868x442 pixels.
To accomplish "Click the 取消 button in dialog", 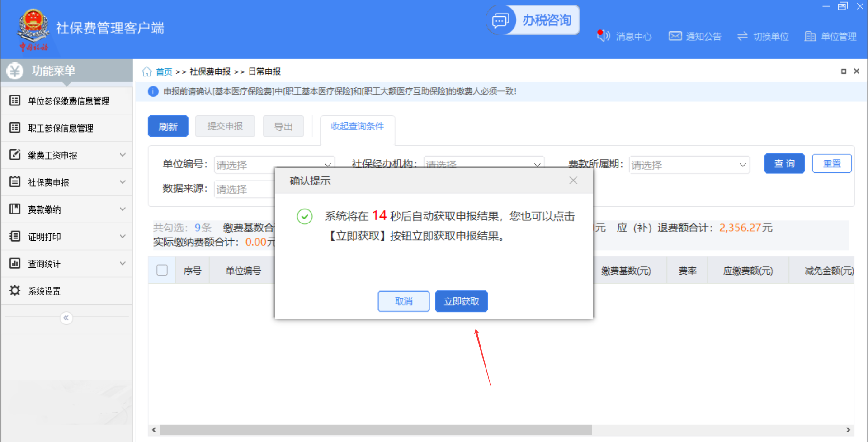I will point(403,301).
